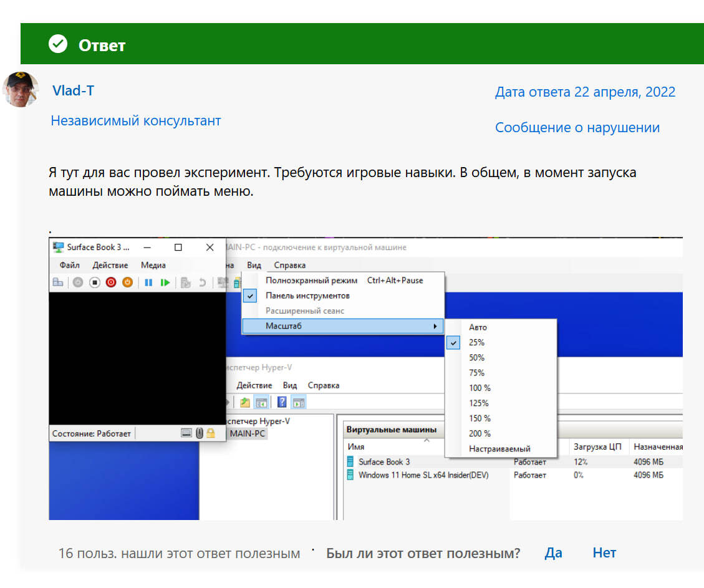Choose 100 % zoom level
This screenshot has width=704, height=588.
[x=480, y=388]
